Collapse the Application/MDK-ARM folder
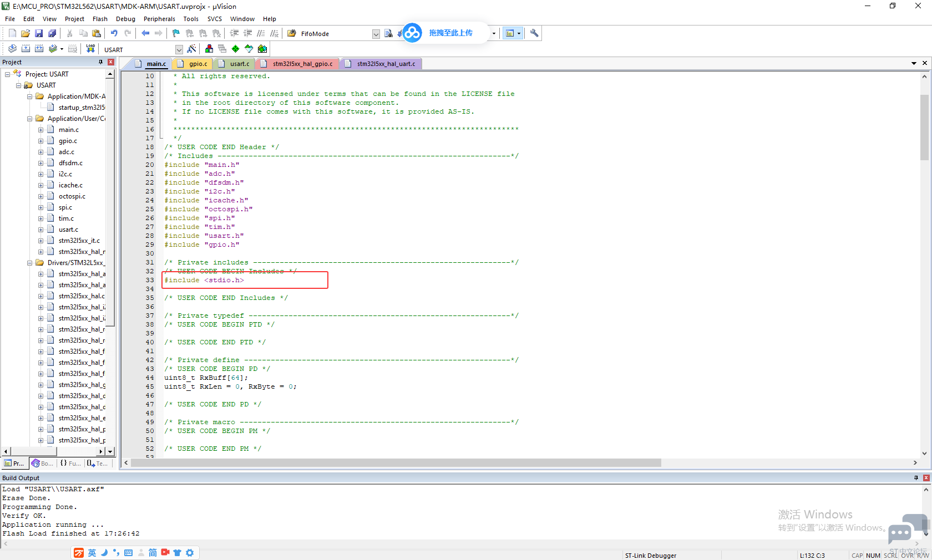 (x=29, y=96)
